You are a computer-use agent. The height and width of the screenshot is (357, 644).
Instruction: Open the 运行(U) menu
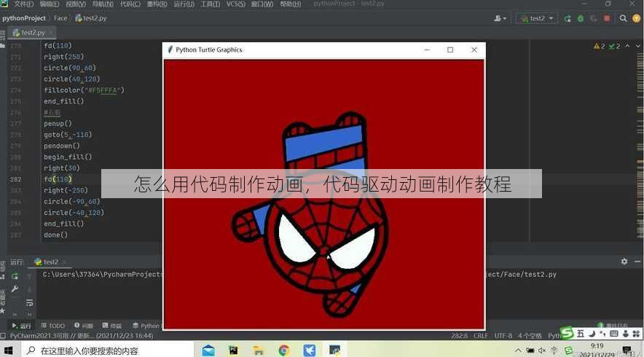(184, 4)
